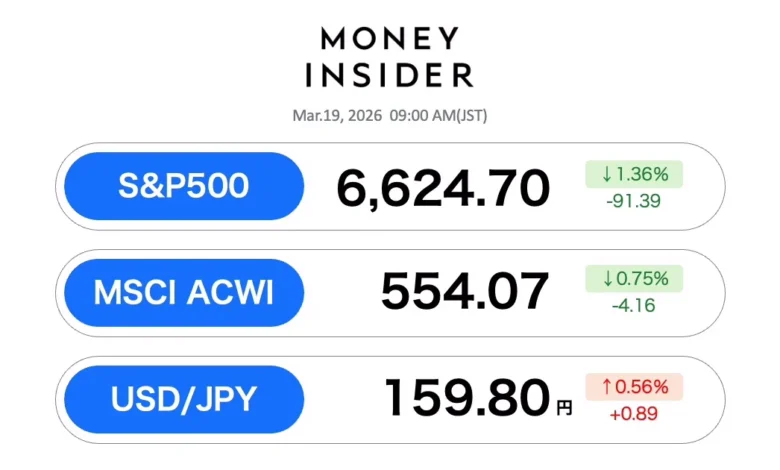Click the S&P500 value 6,624.70
This screenshot has width=780, height=470.
tap(443, 187)
